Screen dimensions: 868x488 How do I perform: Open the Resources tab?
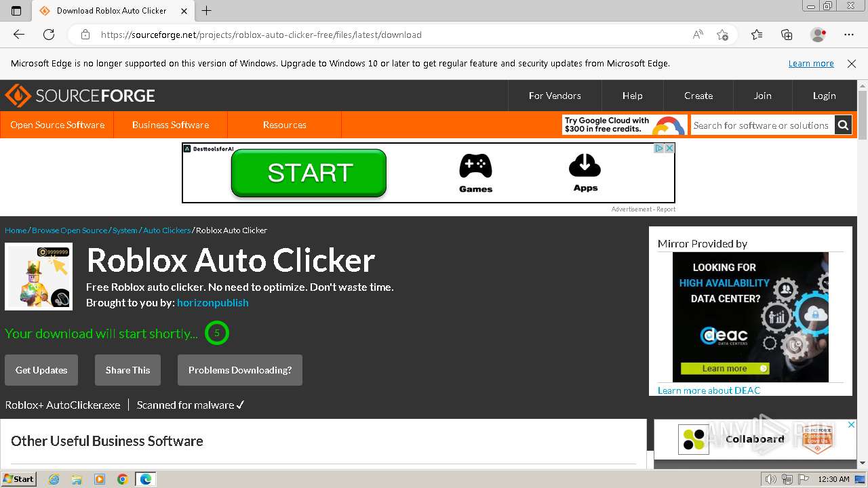[x=284, y=125]
